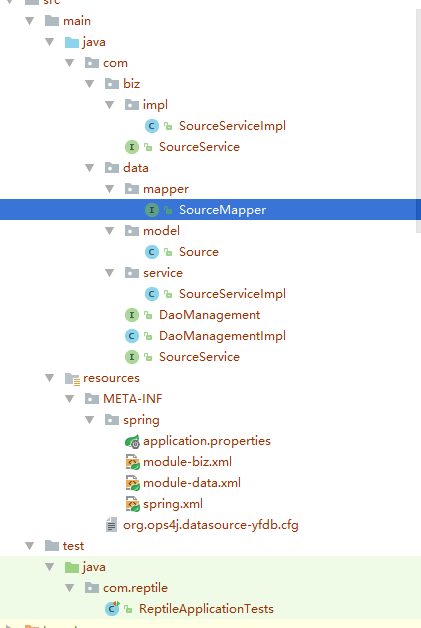
Task: Select module-data.xml file
Action: point(192,483)
